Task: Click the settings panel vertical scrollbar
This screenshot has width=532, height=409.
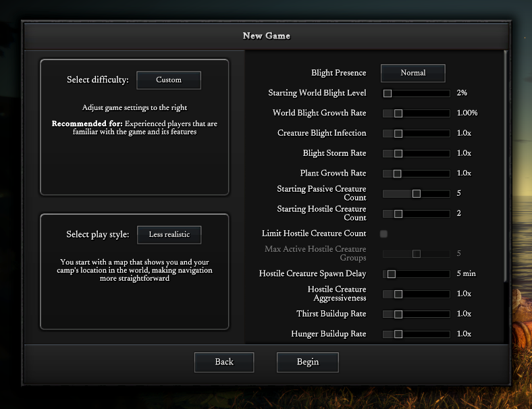Action: click(505, 162)
